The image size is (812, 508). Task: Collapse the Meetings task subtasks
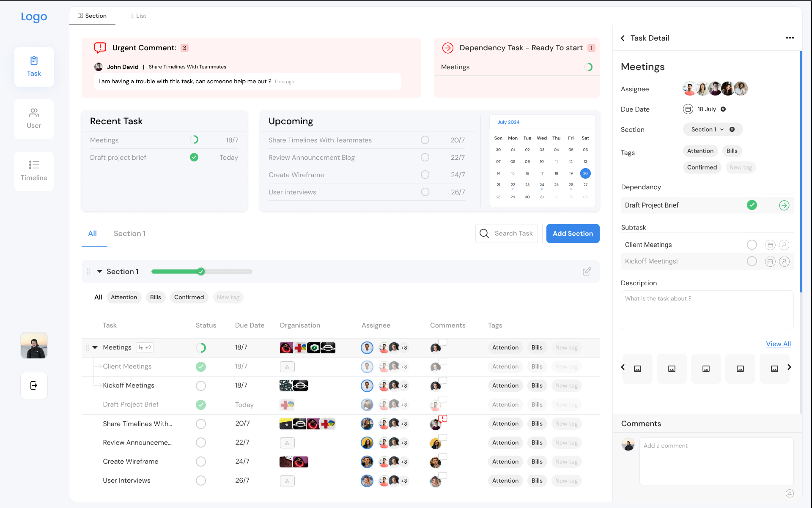tap(95, 347)
